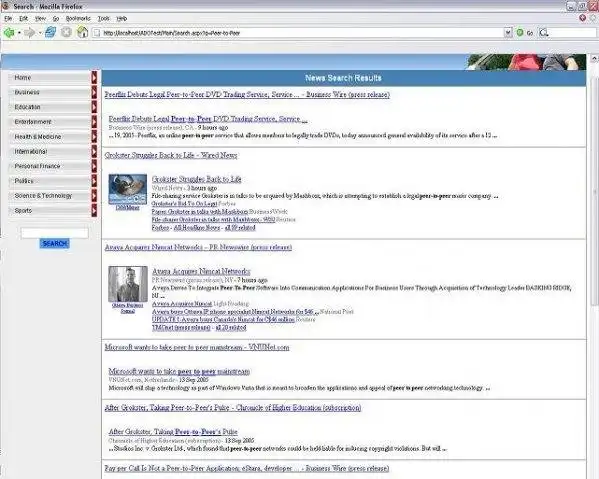Open the Pay per Call Business Wire headline

pyautogui.click(x=247, y=468)
